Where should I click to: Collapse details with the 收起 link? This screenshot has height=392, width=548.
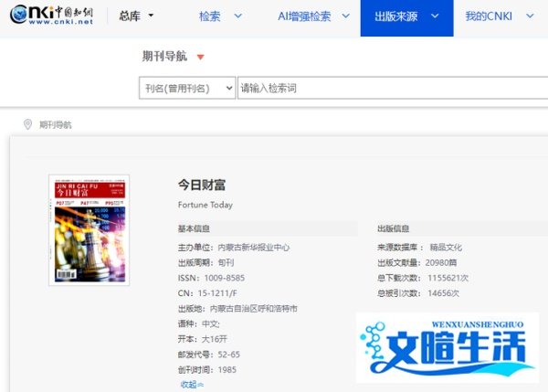pos(192,385)
